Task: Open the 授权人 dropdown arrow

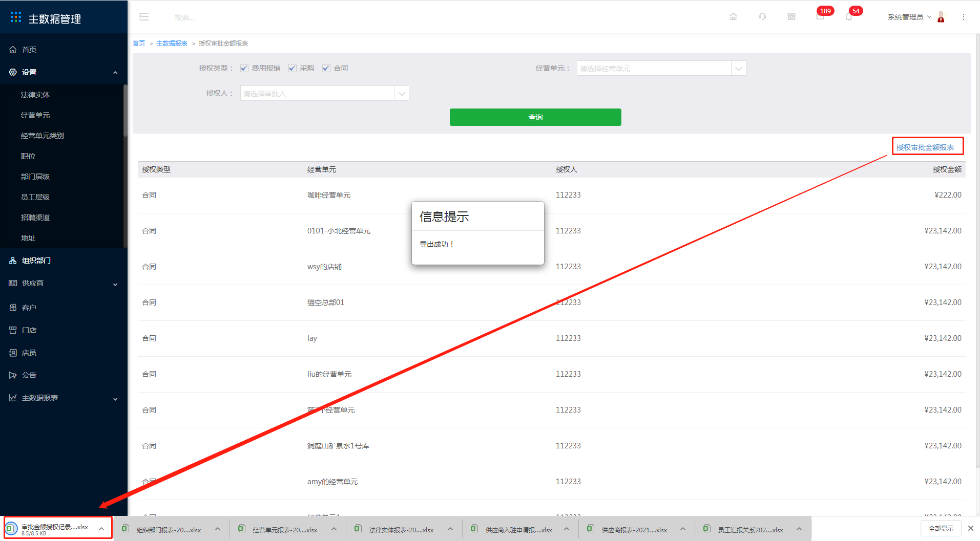Action: (402, 93)
